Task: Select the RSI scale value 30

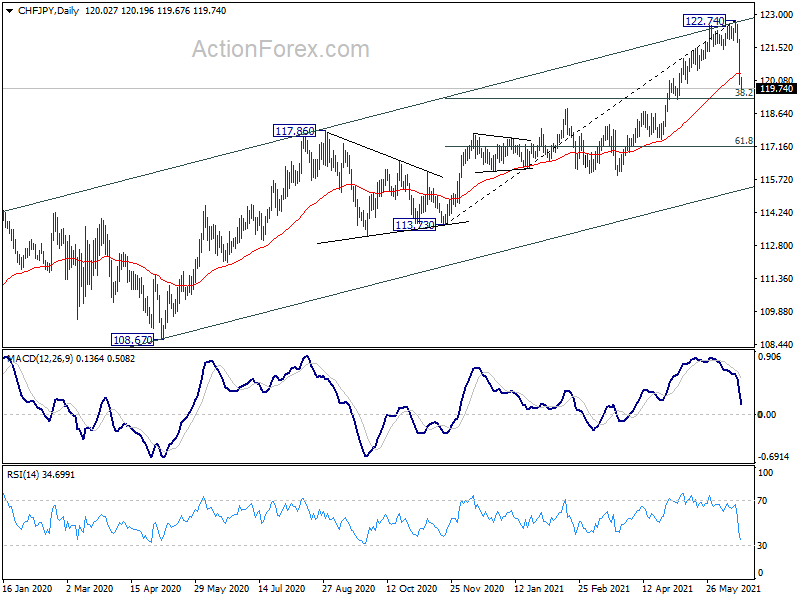Action: (x=762, y=546)
